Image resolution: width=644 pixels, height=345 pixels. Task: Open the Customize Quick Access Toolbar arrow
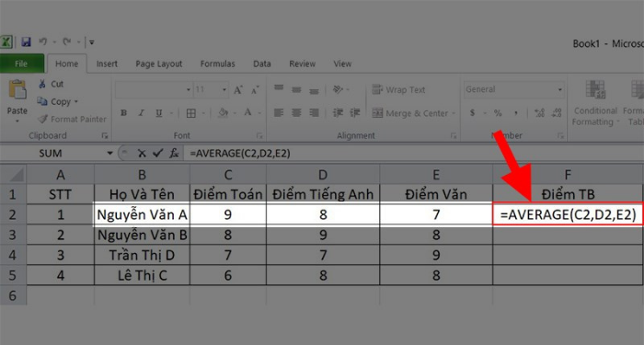click(92, 42)
